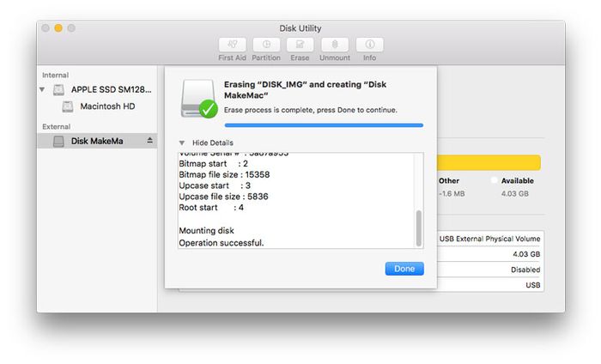This screenshot has width=601, height=364.
Task: Click the "Internal" sidebar section header
Action: click(x=55, y=75)
